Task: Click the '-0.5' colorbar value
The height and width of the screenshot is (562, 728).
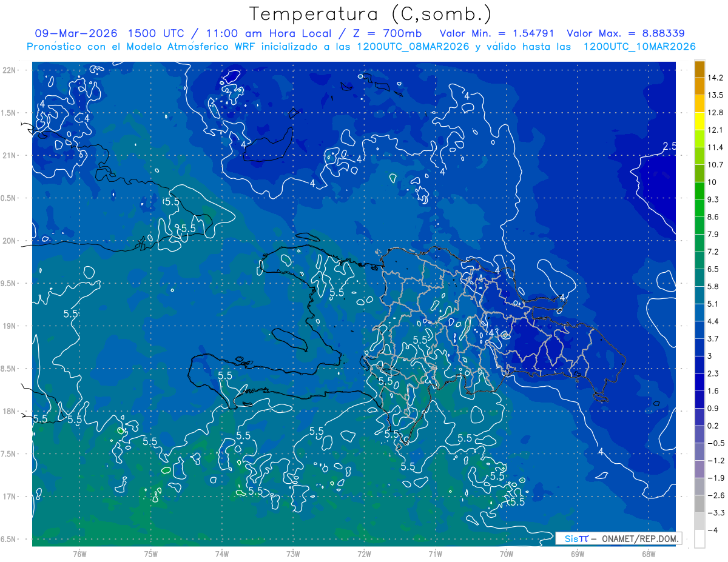Action: (x=715, y=443)
